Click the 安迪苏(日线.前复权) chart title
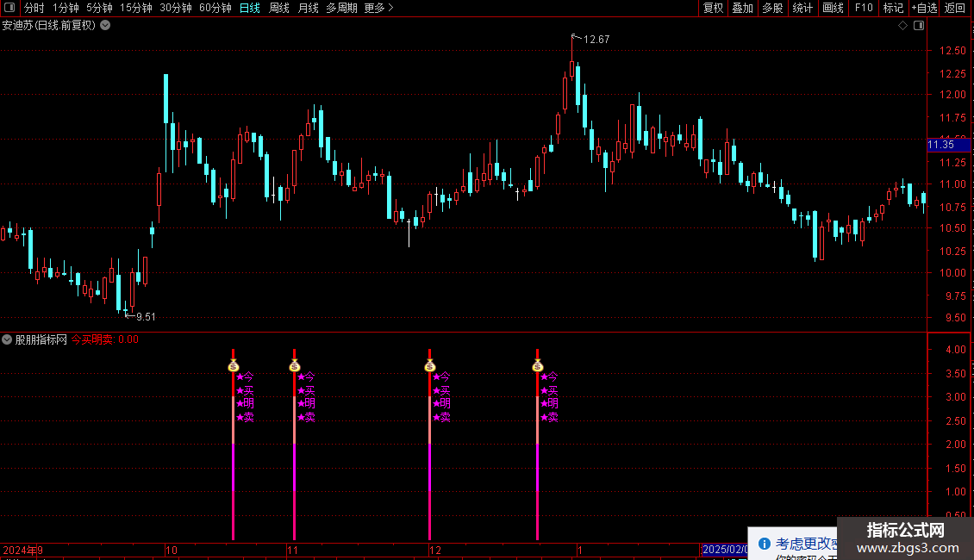The width and height of the screenshot is (974, 560). tap(49, 25)
